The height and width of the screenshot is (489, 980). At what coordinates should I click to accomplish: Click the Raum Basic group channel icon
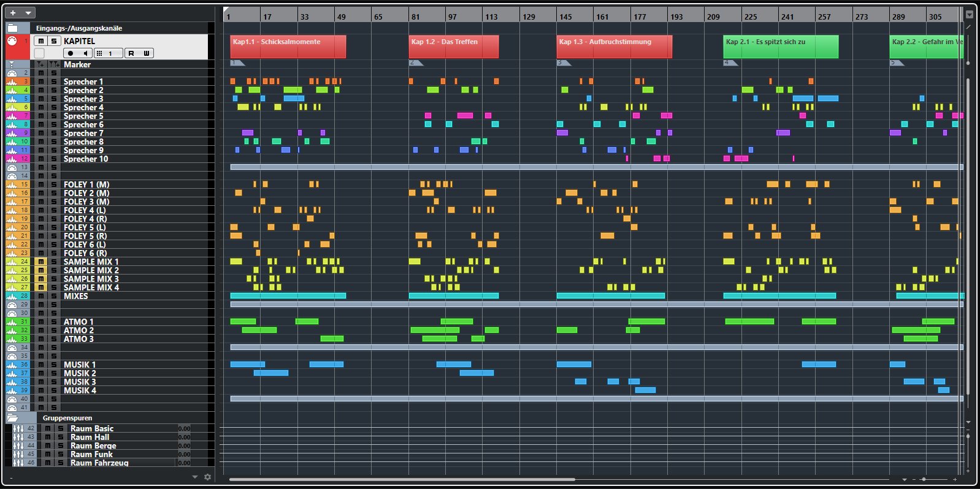tap(18, 428)
